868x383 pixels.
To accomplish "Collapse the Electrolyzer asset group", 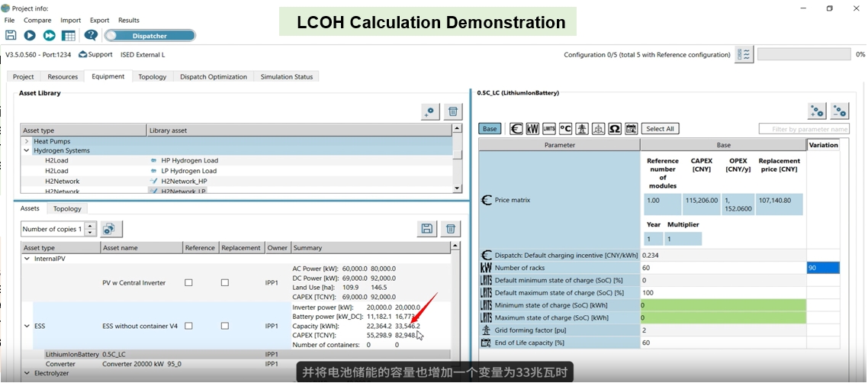I will click(27, 374).
